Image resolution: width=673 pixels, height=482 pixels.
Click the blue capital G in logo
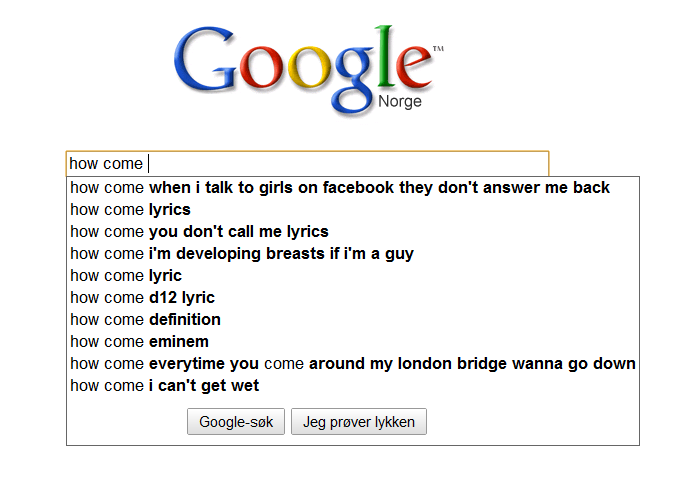pyautogui.click(x=205, y=59)
